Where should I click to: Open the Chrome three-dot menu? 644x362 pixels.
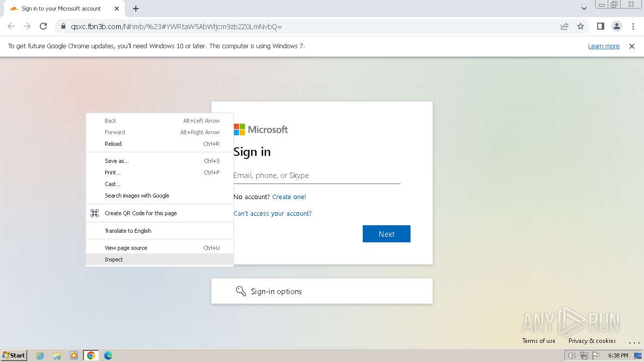633,26
